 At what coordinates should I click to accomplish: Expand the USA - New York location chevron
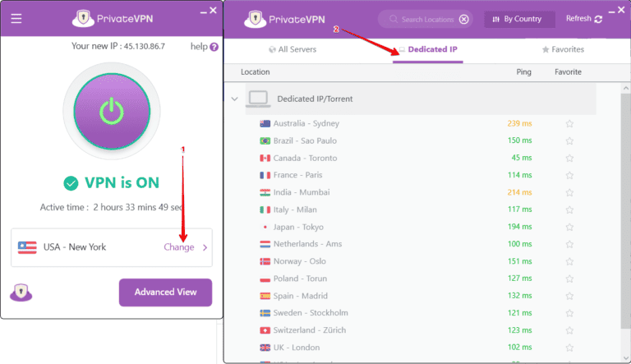[x=205, y=247]
